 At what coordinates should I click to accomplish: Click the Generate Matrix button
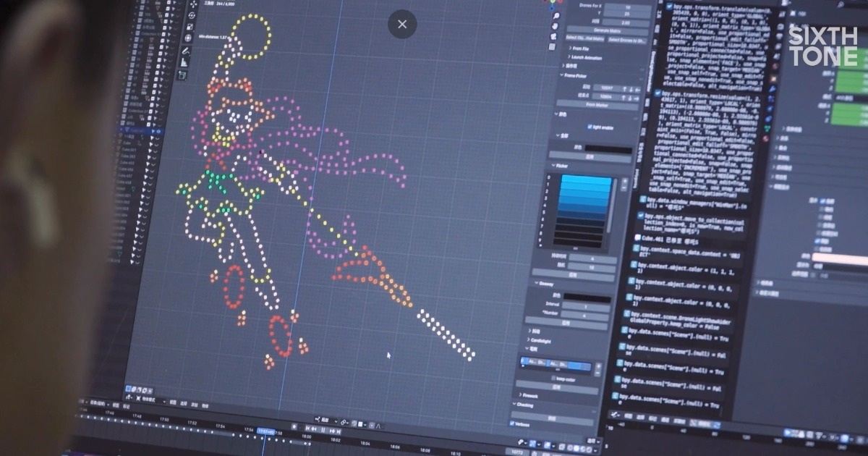[606, 30]
